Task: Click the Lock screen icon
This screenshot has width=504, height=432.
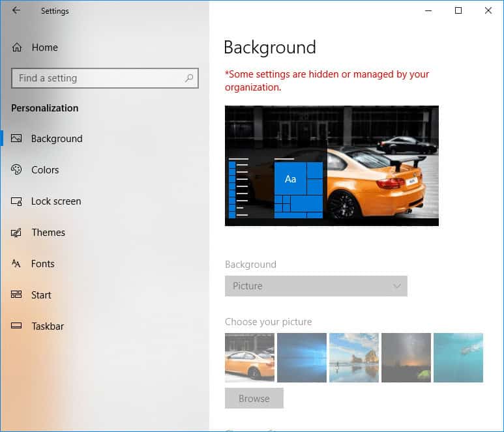Action: (x=17, y=201)
